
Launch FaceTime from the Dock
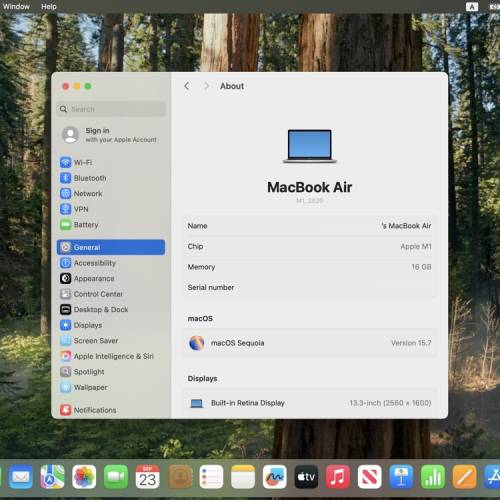tap(116, 477)
